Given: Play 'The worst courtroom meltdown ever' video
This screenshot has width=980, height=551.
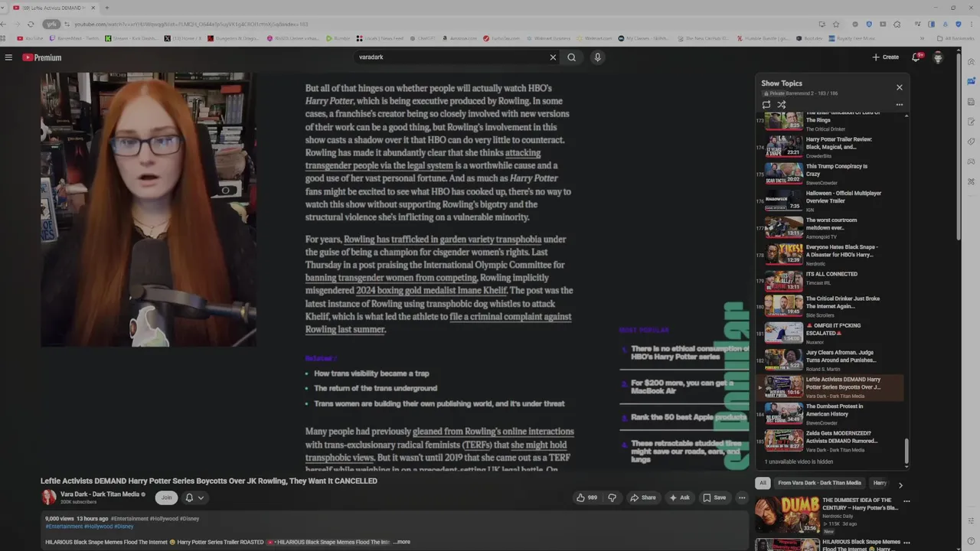Looking at the screenshot, I should click(x=830, y=227).
